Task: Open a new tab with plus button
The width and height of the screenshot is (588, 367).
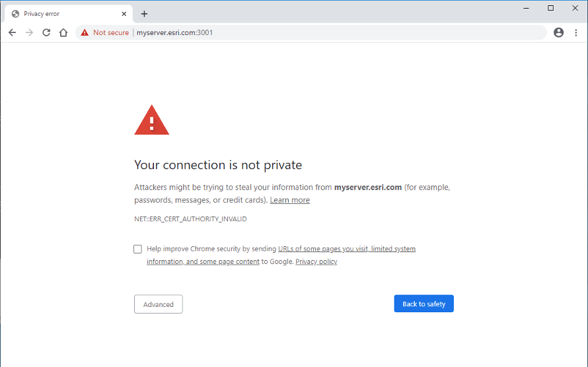Action: click(x=144, y=13)
